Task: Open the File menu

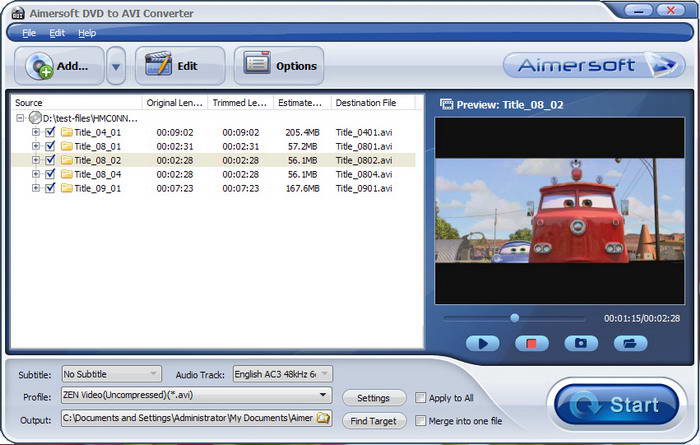Action: [29, 33]
